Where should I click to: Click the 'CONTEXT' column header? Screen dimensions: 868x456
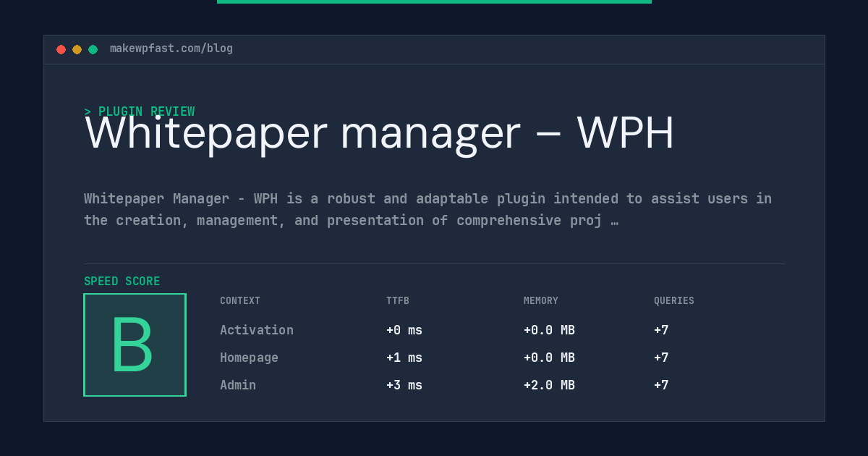tap(240, 301)
